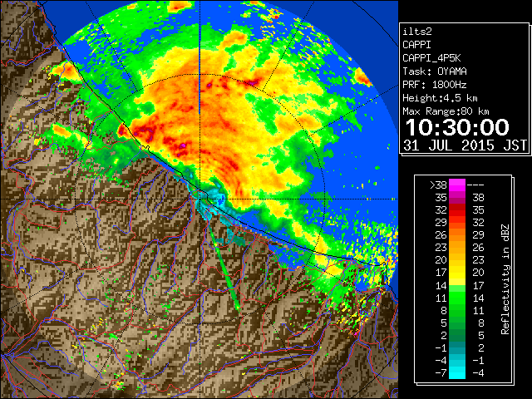The height and width of the screenshot is (399, 532).
Task: Click the '-7' legend value
Action: tap(441, 373)
